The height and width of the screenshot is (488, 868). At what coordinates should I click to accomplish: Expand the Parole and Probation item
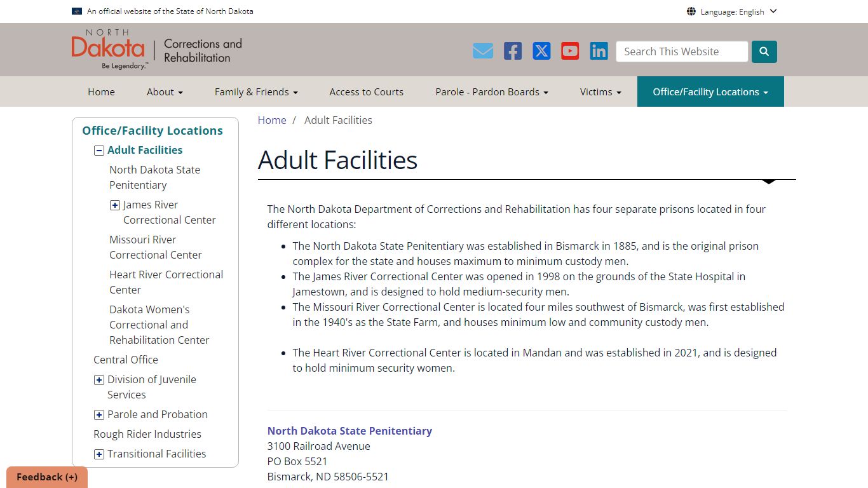click(99, 415)
